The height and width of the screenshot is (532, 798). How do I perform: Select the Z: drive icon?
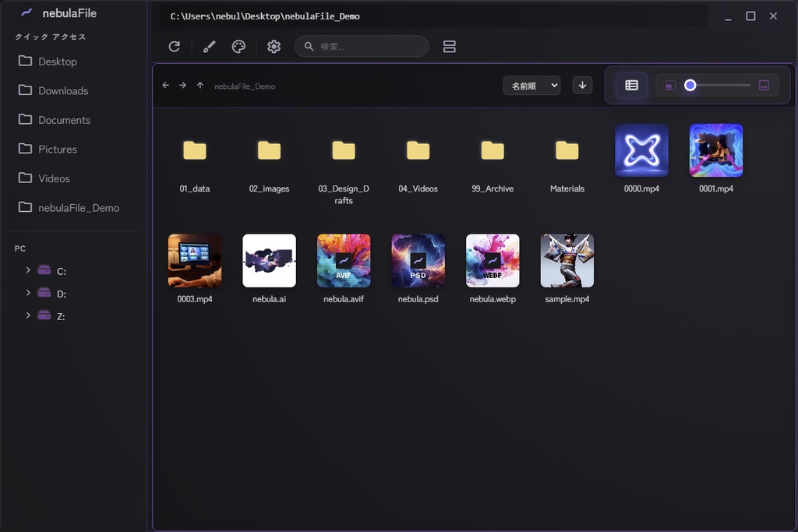click(44, 315)
